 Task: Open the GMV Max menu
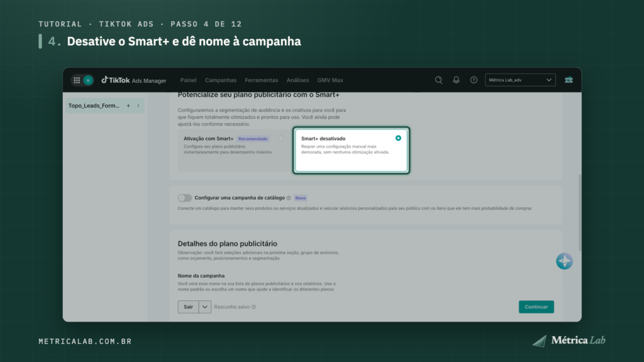coord(330,80)
